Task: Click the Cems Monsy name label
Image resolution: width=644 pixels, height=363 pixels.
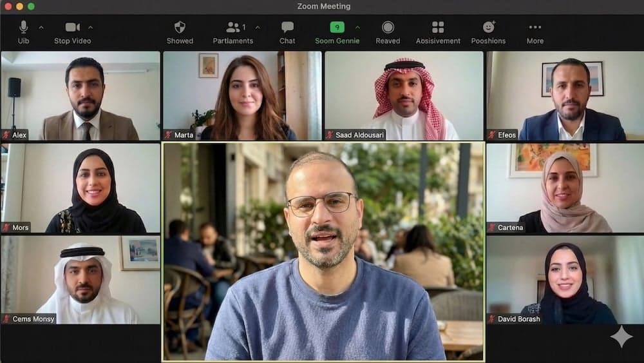Action: pos(33,319)
